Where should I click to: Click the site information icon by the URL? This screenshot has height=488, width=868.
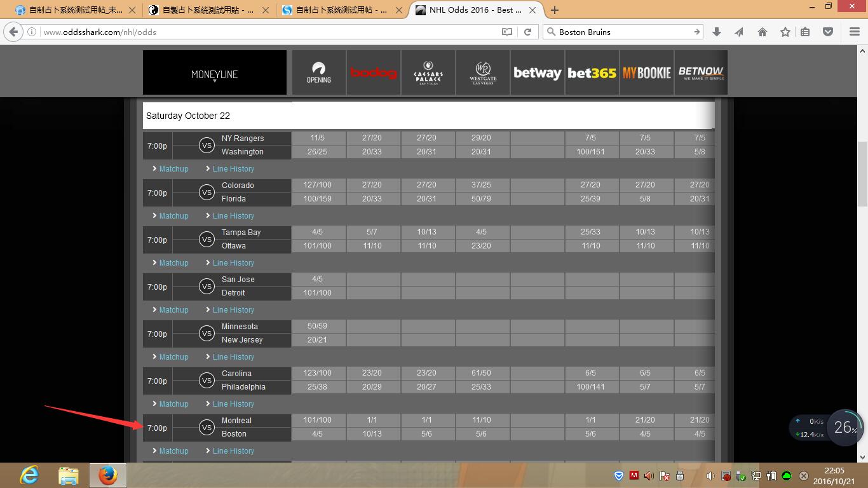[x=32, y=32]
